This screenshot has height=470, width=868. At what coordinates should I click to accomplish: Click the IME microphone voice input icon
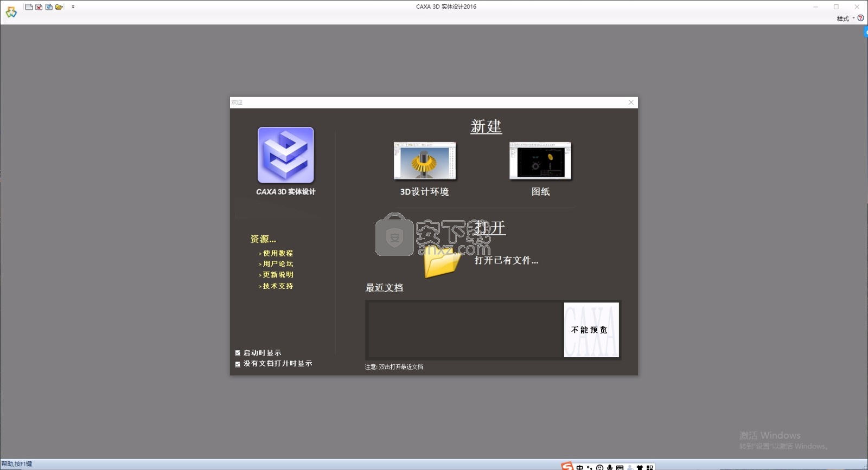pos(610,467)
